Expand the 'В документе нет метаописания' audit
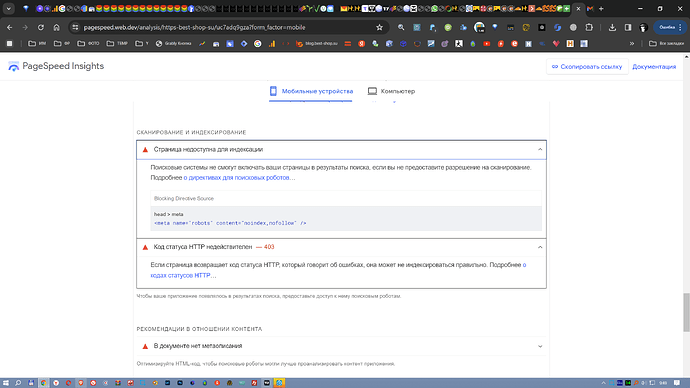This screenshot has width=690, height=388. point(540,346)
